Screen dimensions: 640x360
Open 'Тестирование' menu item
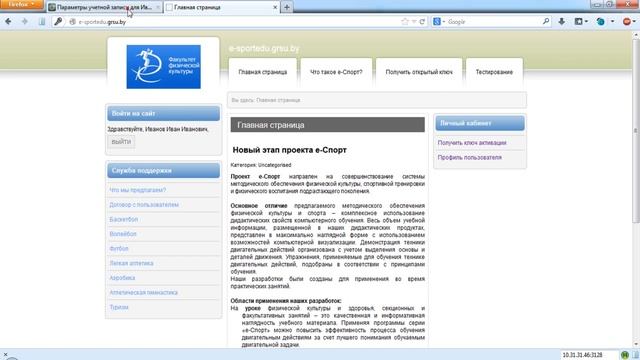[494, 72]
